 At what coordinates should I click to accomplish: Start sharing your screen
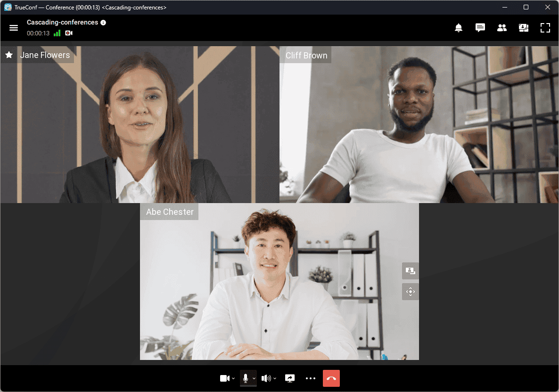(x=290, y=378)
